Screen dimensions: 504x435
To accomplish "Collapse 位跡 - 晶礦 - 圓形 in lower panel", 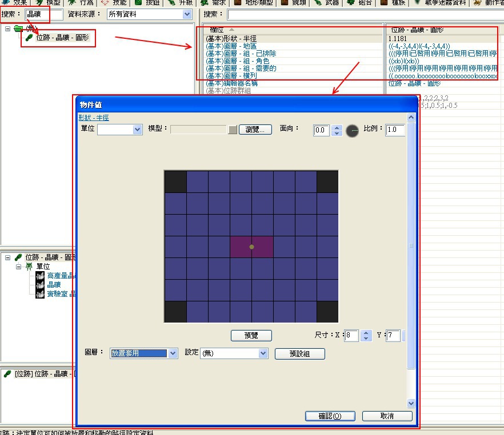I will (x=7, y=257).
